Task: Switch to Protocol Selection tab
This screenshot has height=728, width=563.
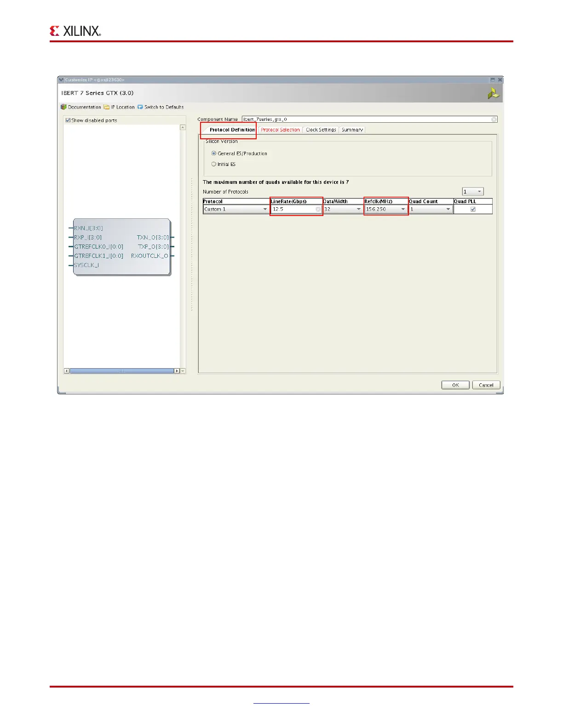Action: [x=280, y=130]
